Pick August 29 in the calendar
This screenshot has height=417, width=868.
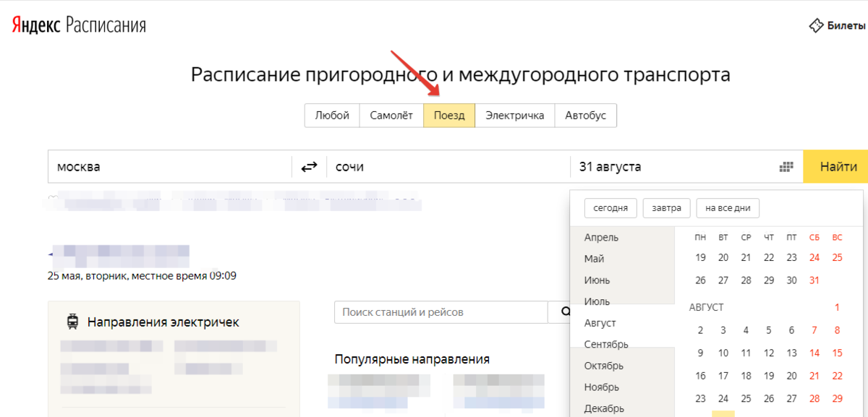coord(838,398)
